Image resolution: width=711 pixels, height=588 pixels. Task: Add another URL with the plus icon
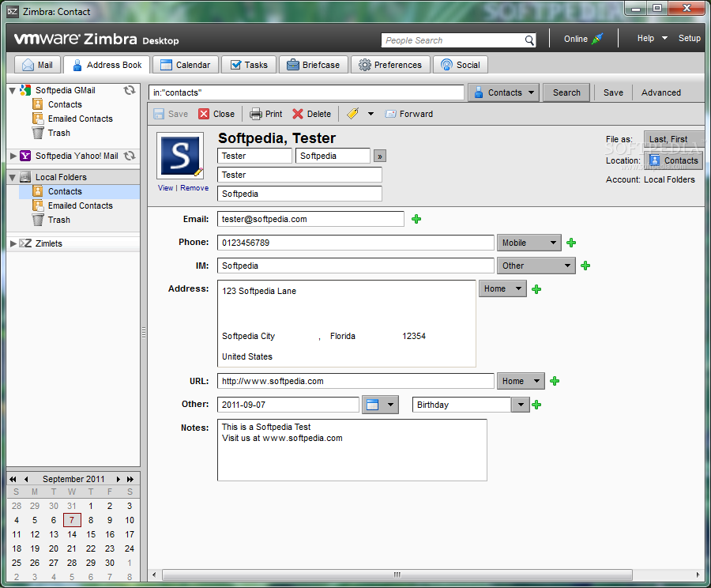[x=555, y=381]
